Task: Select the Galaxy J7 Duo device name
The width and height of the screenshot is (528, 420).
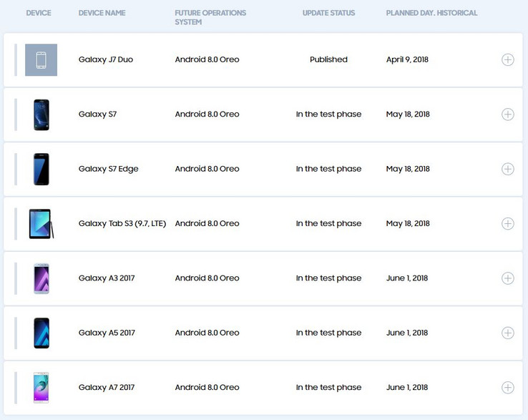Action: [106, 60]
